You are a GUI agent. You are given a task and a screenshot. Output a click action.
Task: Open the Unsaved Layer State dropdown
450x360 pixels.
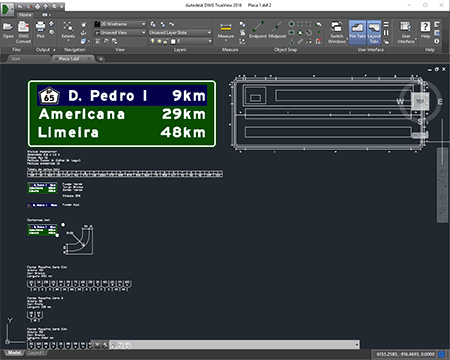180,32
